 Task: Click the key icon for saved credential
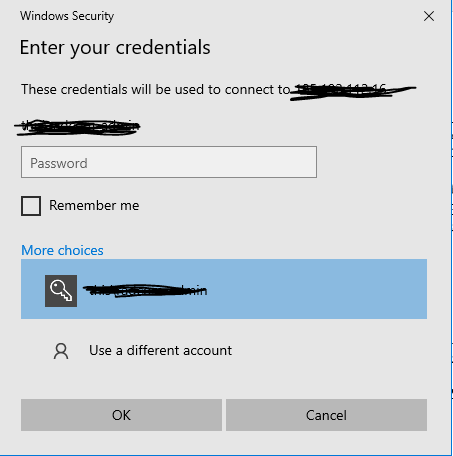pos(61,291)
